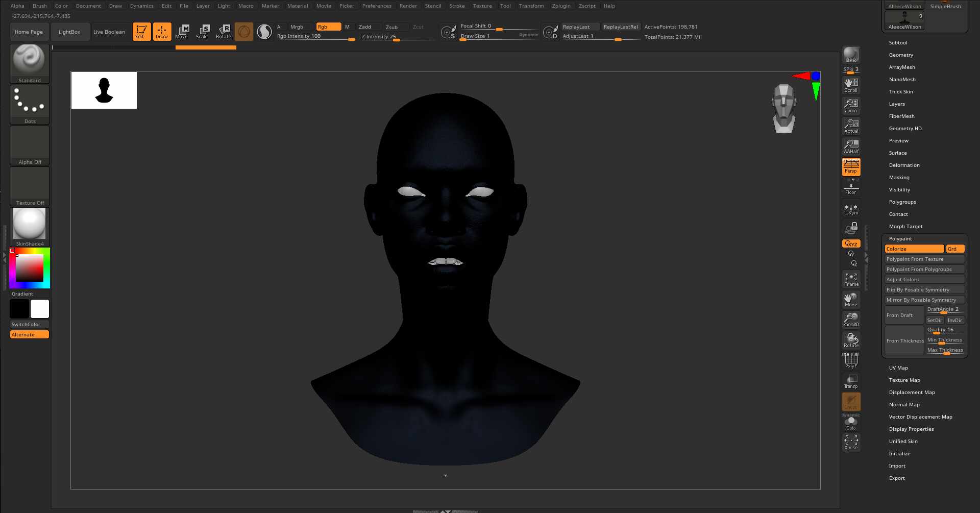Activate the Rotate transform tool in top toolbar
980x513 pixels.
224,32
